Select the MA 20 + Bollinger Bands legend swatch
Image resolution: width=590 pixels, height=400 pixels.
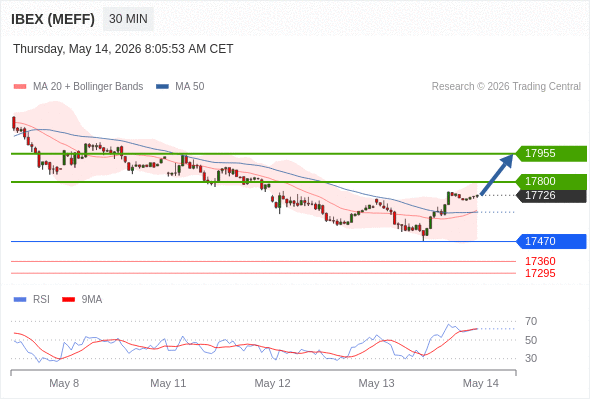click(20, 87)
